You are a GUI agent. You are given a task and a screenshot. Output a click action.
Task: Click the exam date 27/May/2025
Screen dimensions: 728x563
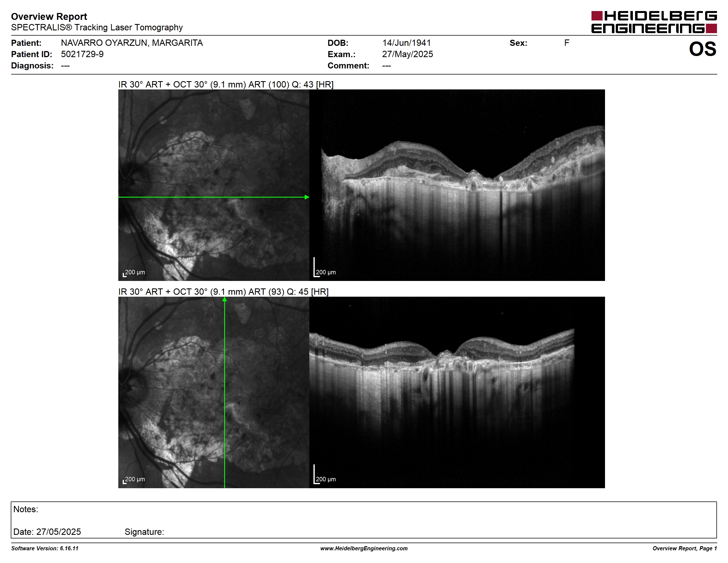pyautogui.click(x=407, y=54)
